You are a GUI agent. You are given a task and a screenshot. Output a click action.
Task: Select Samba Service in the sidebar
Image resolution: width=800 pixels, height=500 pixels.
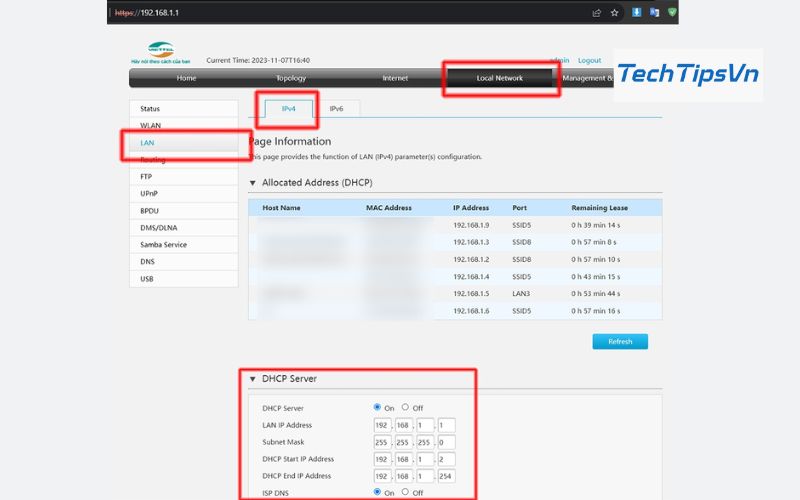(x=163, y=245)
